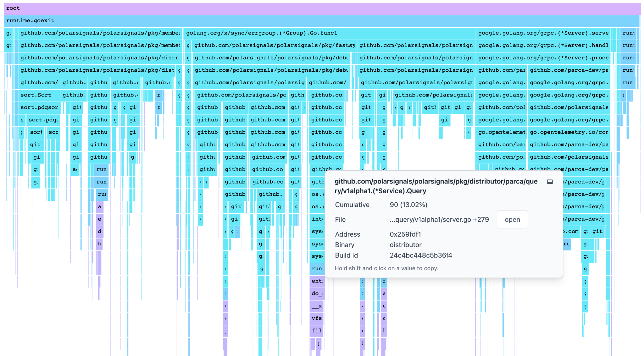Select the purple 'h' node

(x=99, y=244)
